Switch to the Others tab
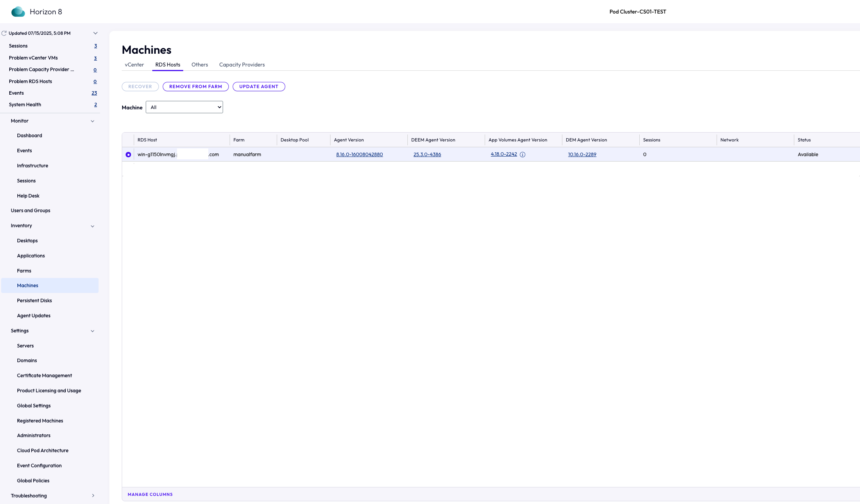The height and width of the screenshot is (504, 860). 199,65
